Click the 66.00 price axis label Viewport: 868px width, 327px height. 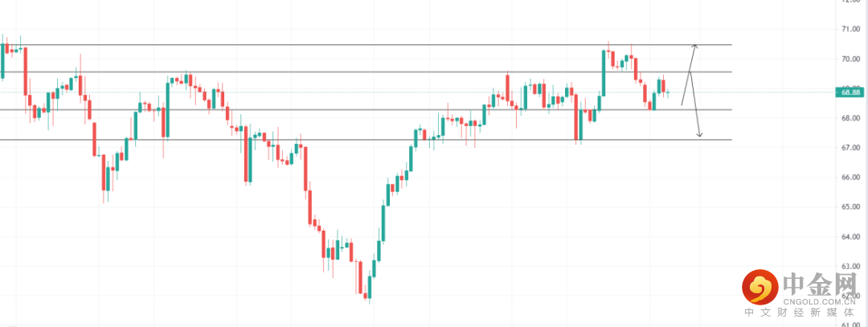coord(851,178)
